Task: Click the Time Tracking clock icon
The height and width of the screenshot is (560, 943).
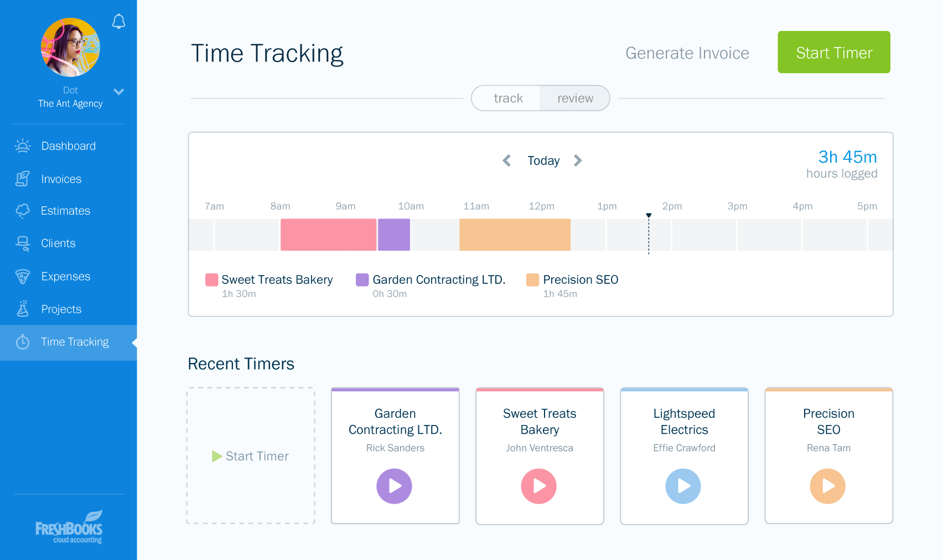Action: [22, 342]
